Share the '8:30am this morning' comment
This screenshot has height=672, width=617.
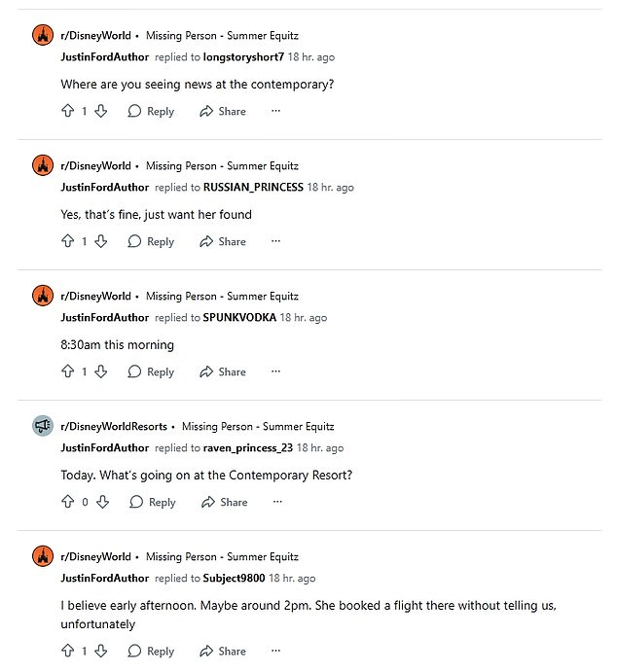point(223,371)
